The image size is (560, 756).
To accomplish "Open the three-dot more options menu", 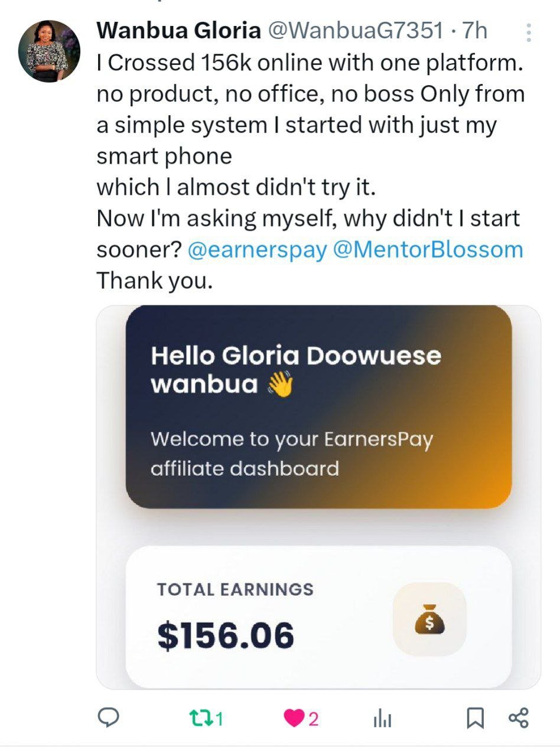I will tap(529, 33).
